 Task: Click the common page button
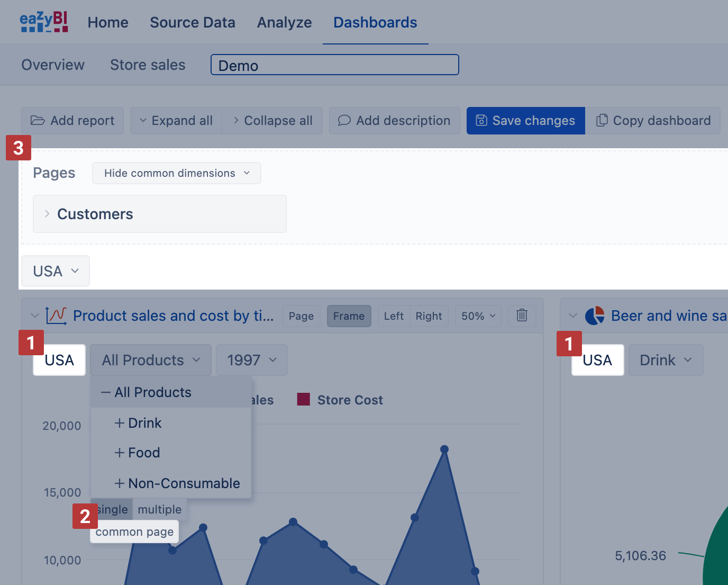[134, 532]
